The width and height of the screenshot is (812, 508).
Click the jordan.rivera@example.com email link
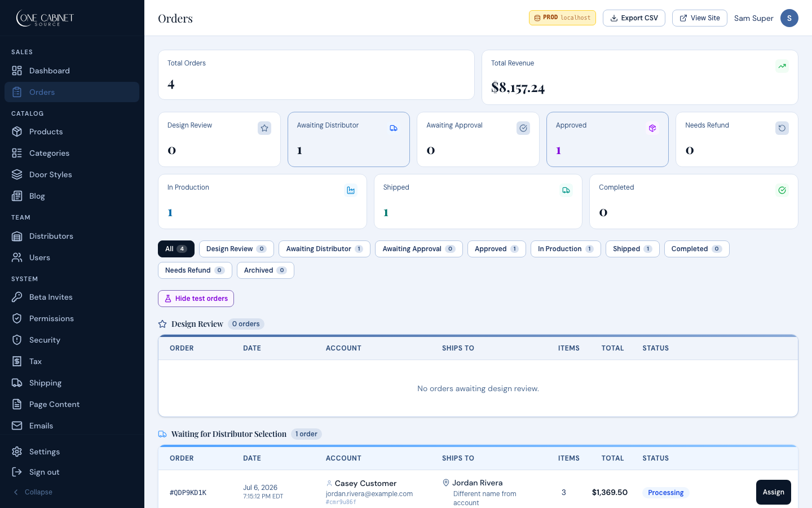[369, 494]
